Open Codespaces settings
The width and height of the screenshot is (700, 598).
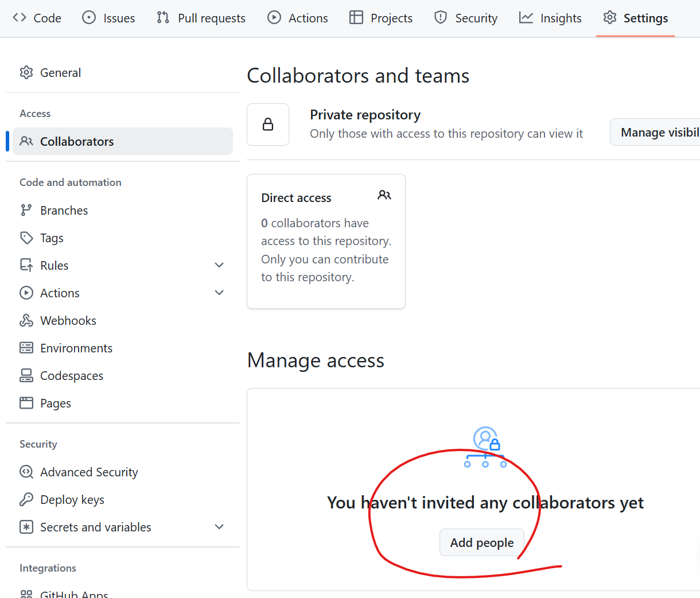pyautogui.click(x=123, y=375)
